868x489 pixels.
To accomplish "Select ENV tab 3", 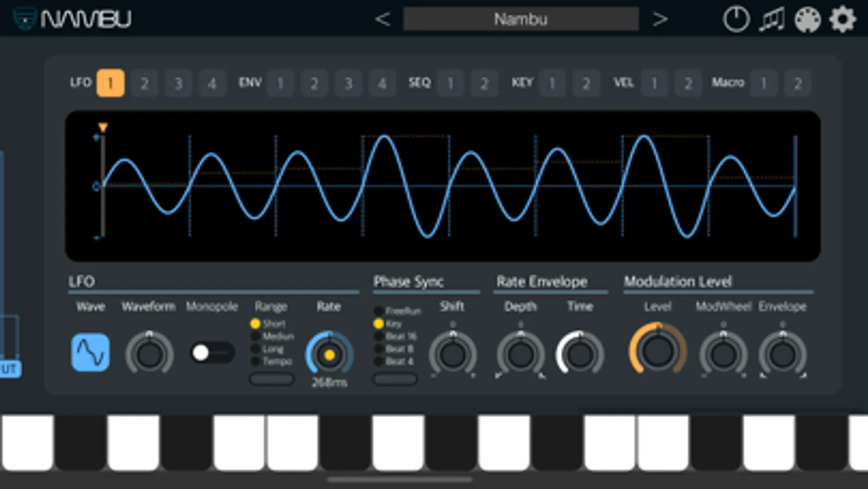I will pos(348,83).
